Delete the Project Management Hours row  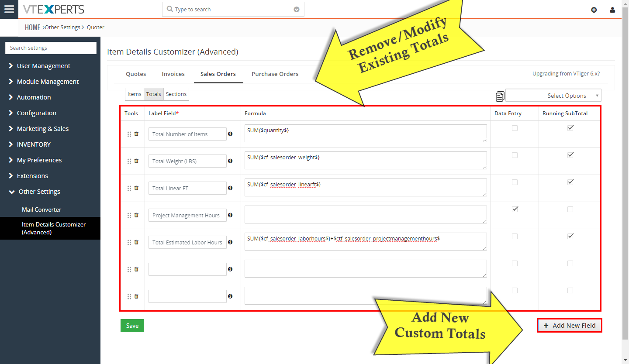point(136,215)
